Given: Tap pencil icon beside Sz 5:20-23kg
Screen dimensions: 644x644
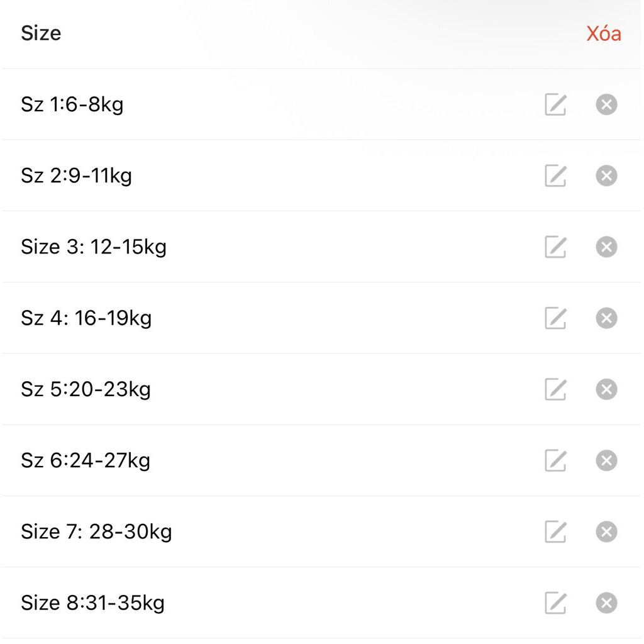Looking at the screenshot, I should tap(555, 389).
